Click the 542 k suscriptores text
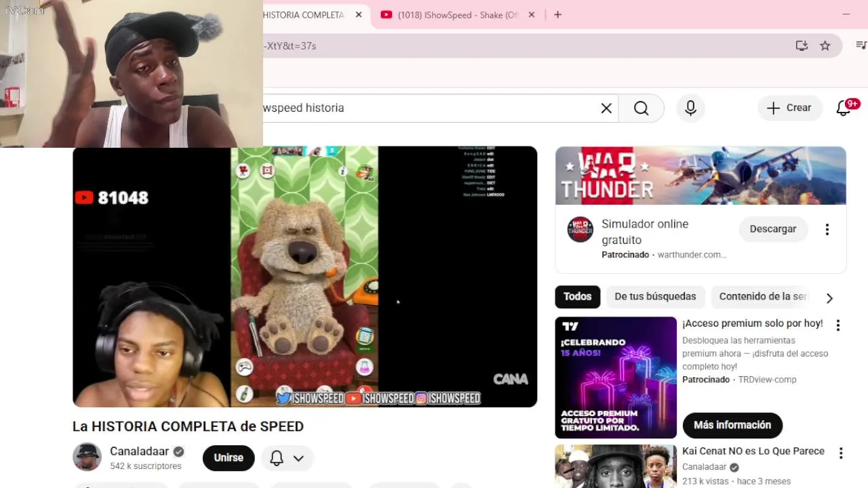 tap(146, 466)
